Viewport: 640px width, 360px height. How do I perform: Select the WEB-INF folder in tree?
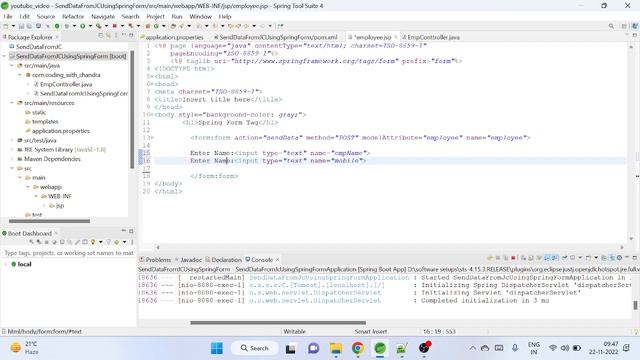pos(60,196)
